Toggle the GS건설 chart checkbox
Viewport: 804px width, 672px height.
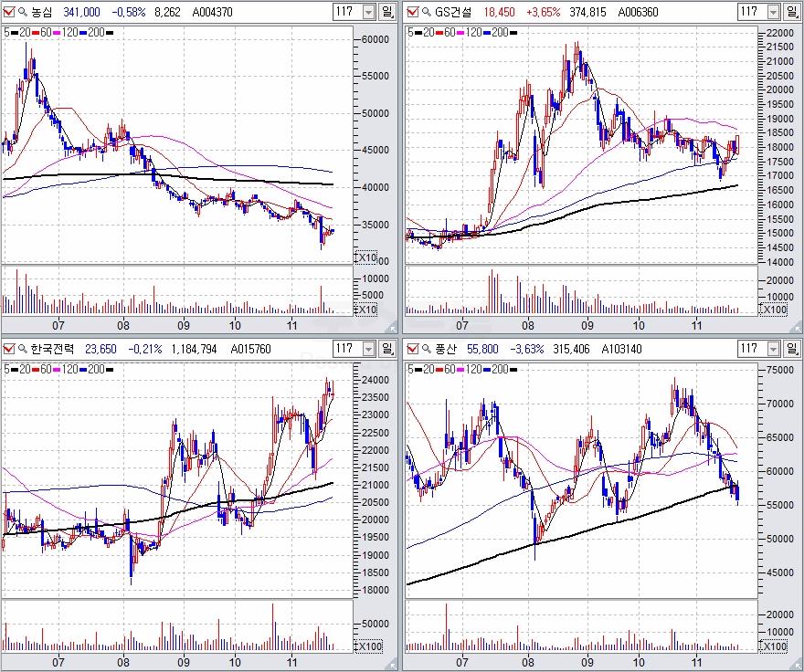(x=411, y=12)
